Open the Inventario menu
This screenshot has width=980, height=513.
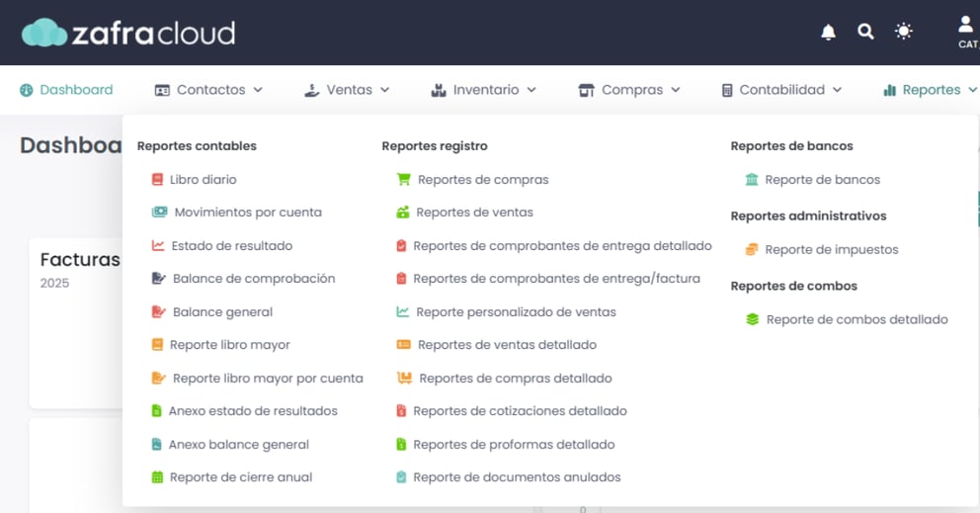[484, 90]
